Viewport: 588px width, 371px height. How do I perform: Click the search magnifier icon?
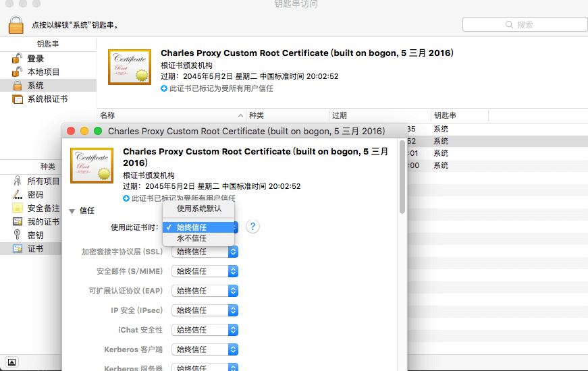[x=509, y=25]
